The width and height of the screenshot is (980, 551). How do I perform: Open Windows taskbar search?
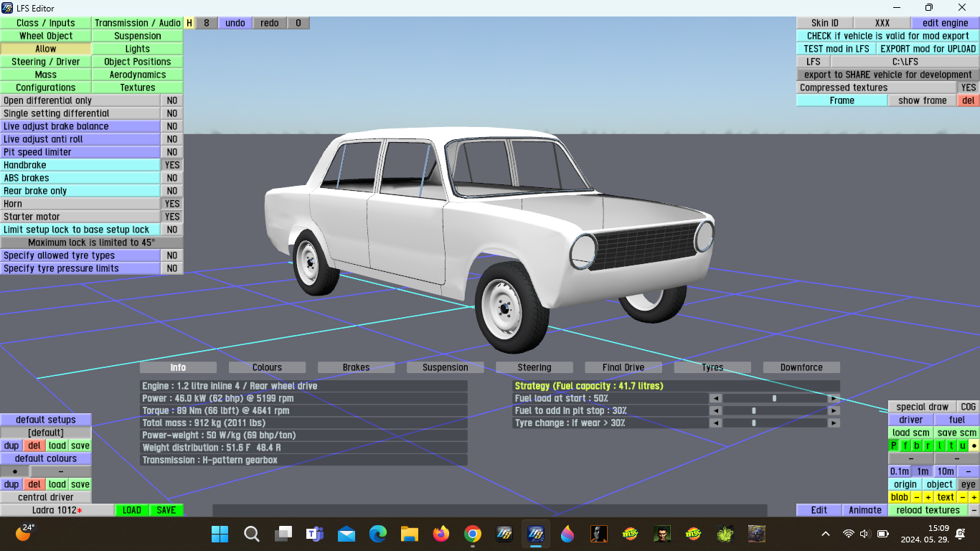click(x=252, y=534)
